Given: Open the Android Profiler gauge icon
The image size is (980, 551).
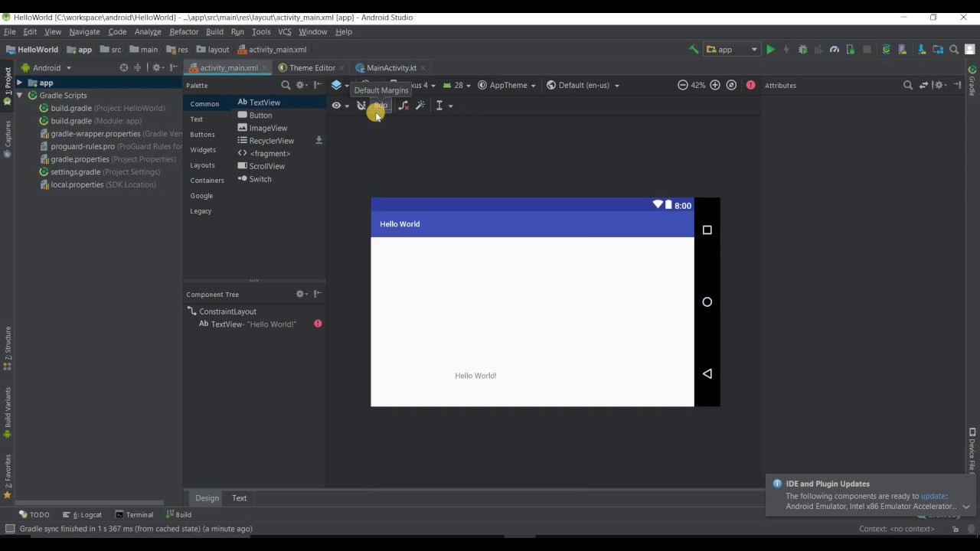Looking at the screenshot, I should pos(835,50).
